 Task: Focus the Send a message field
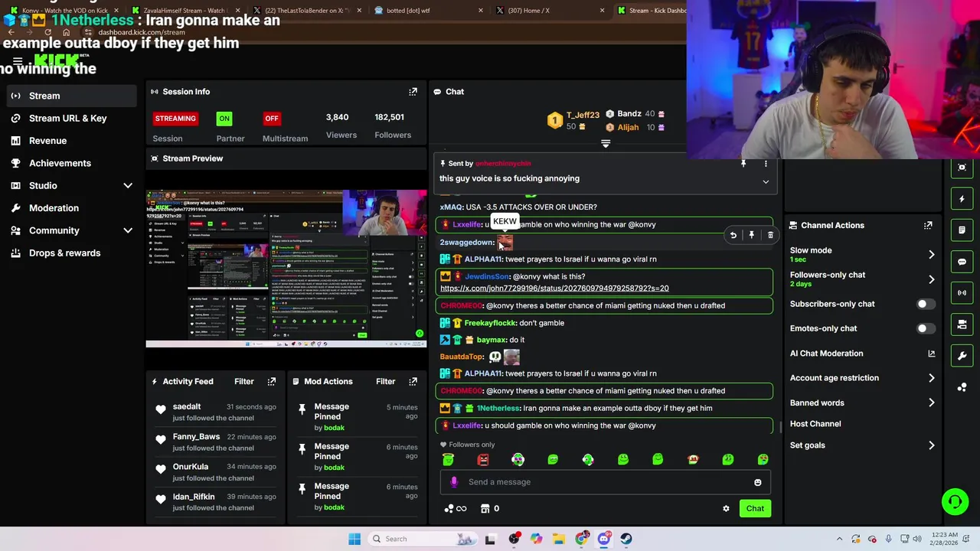point(605,482)
